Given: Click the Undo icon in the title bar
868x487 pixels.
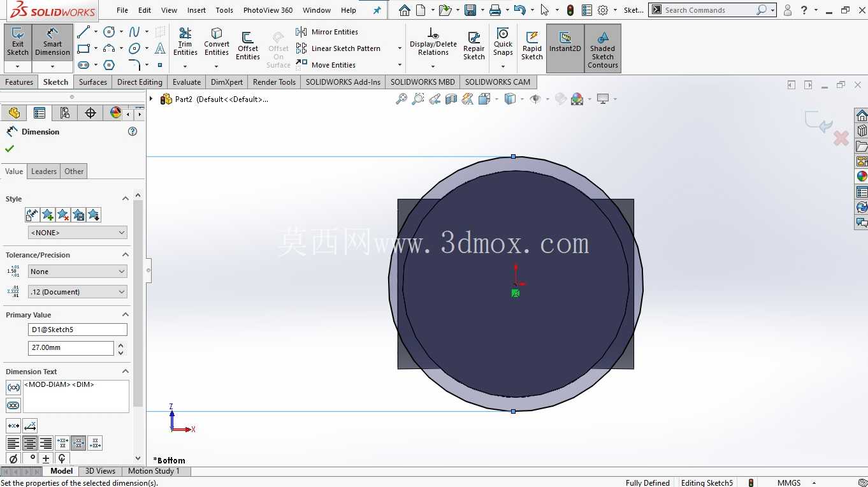Looking at the screenshot, I should (x=519, y=10).
